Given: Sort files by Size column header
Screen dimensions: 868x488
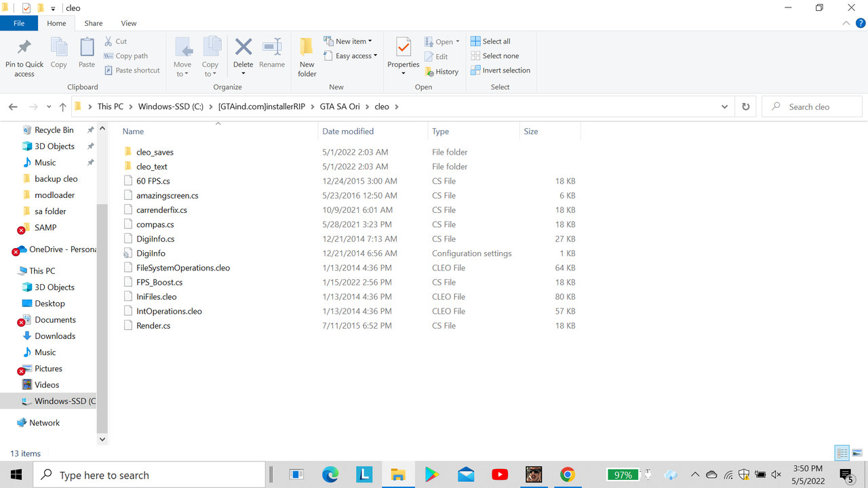Looking at the screenshot, I should [x=550, y=131].
